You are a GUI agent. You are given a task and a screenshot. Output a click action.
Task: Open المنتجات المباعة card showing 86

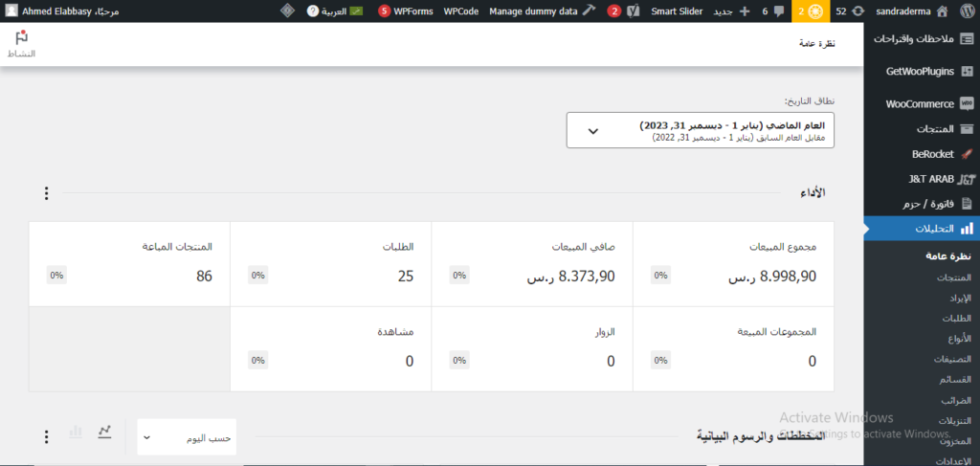pyautogui.click(x=129, y=263)
